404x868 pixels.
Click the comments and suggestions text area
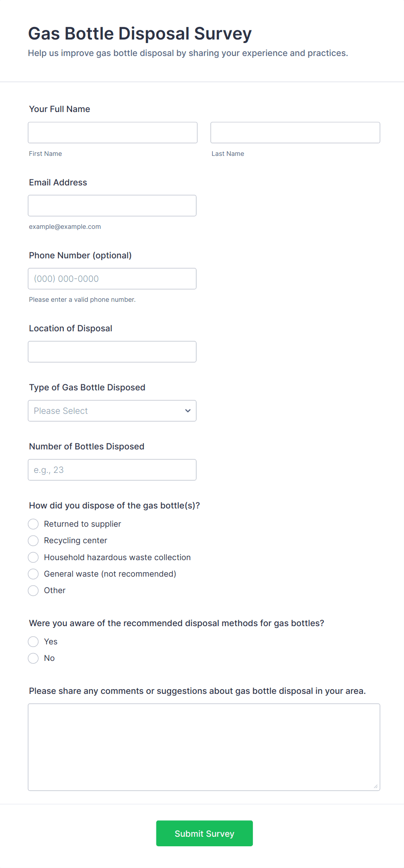tap(204, 747)
